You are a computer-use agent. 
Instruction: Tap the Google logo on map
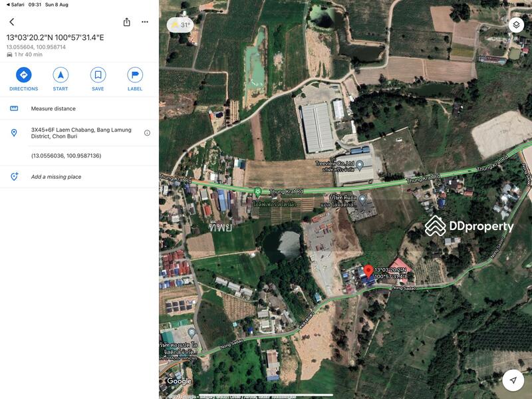click(x=179, y=381)
